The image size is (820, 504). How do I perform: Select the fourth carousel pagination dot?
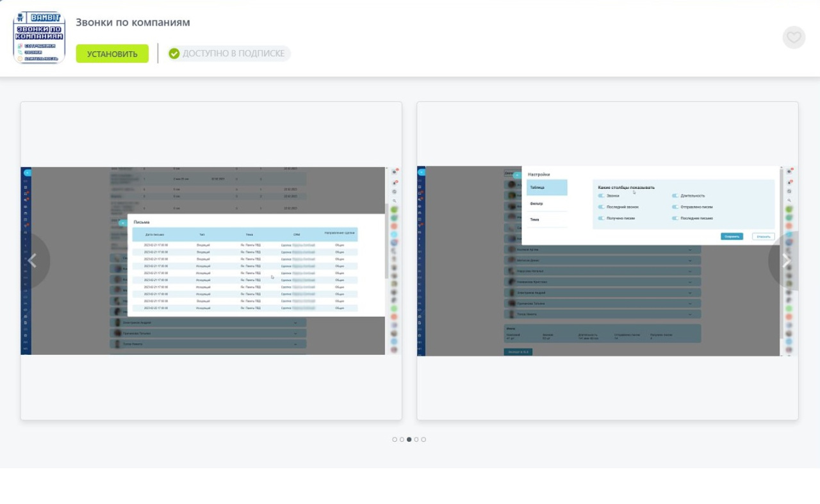416,439
